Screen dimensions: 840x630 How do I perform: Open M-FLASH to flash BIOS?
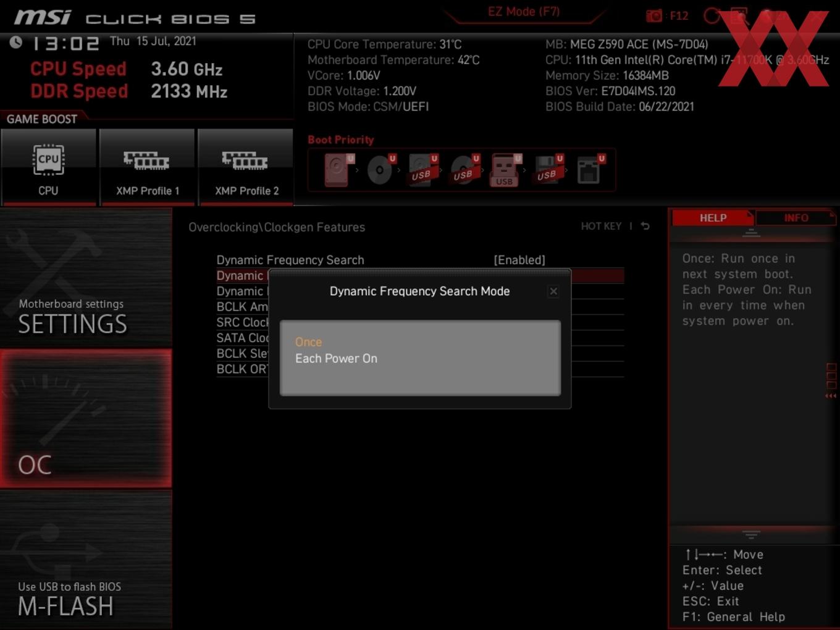point(86,560)
